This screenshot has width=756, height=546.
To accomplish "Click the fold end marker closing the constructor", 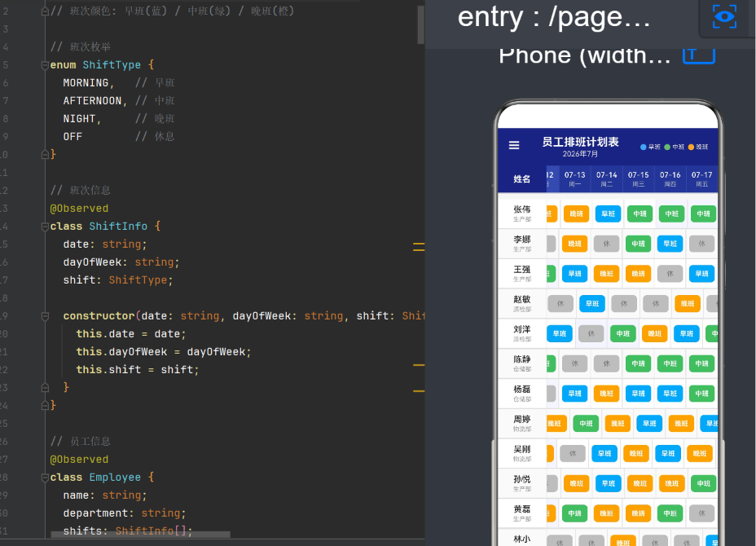I will [45, 387].
